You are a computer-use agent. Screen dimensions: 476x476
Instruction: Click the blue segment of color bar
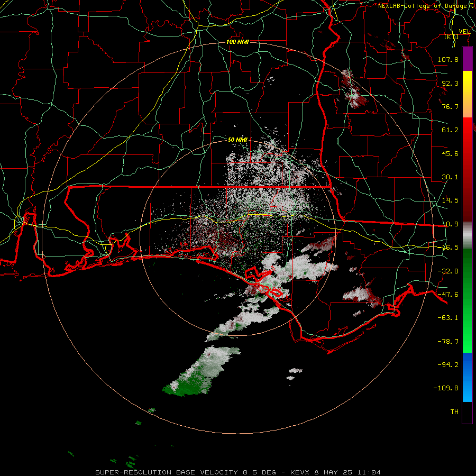point(467,377)
